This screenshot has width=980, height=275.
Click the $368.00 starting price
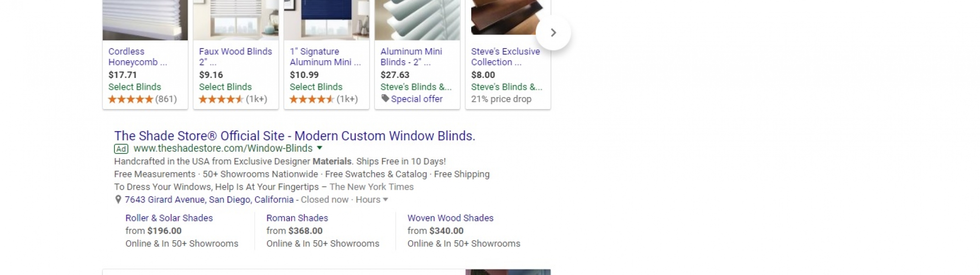pyautogui.click(x=305, y=231)
